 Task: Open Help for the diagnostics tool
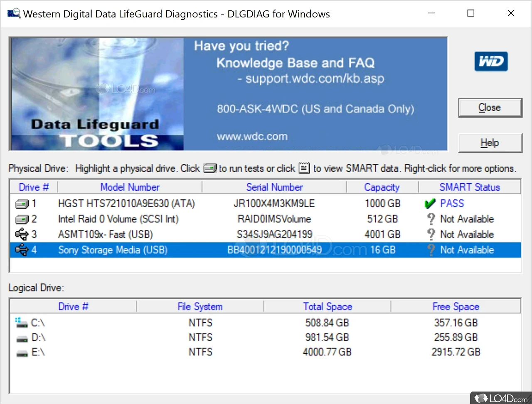[x=490, y=143]
